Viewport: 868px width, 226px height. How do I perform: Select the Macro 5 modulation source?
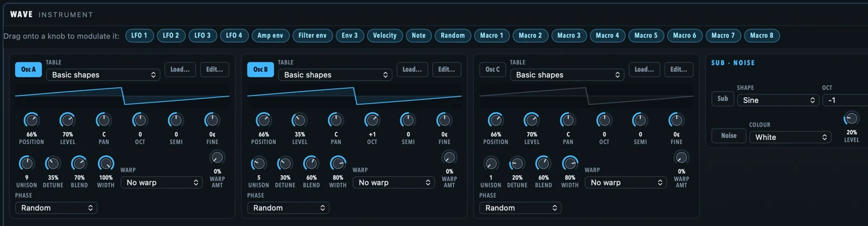646,35
